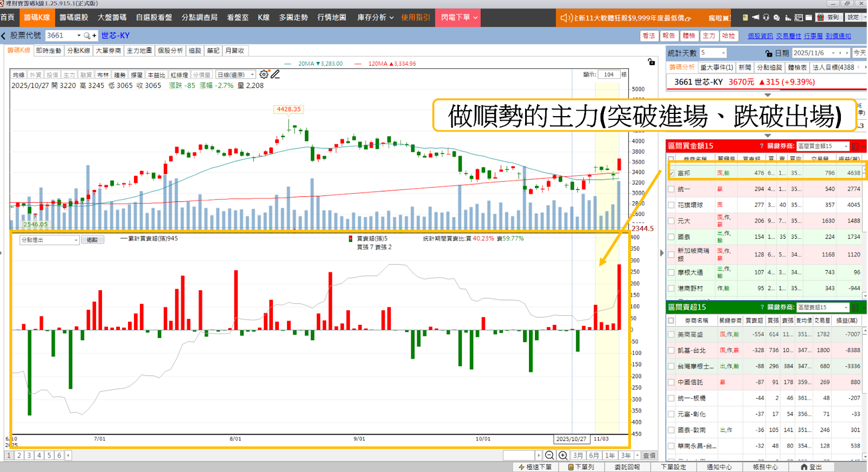
Task: Toggle the 布林 Bollinger indicator
Action: pyautogui.click(x=103, y=75)
